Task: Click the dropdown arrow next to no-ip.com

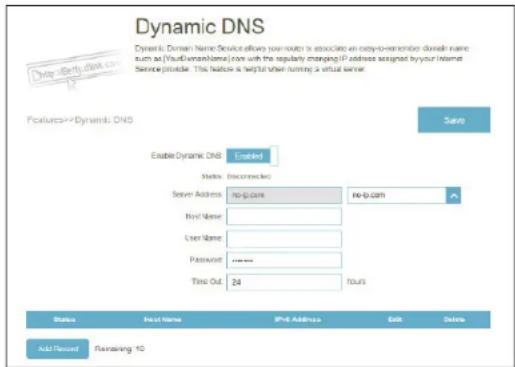Action: [454, 195]
